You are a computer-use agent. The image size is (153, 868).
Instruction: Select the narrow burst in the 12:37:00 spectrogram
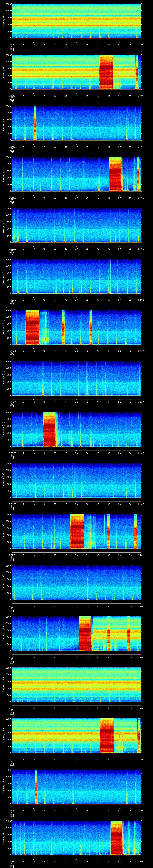tap(36, 786)
